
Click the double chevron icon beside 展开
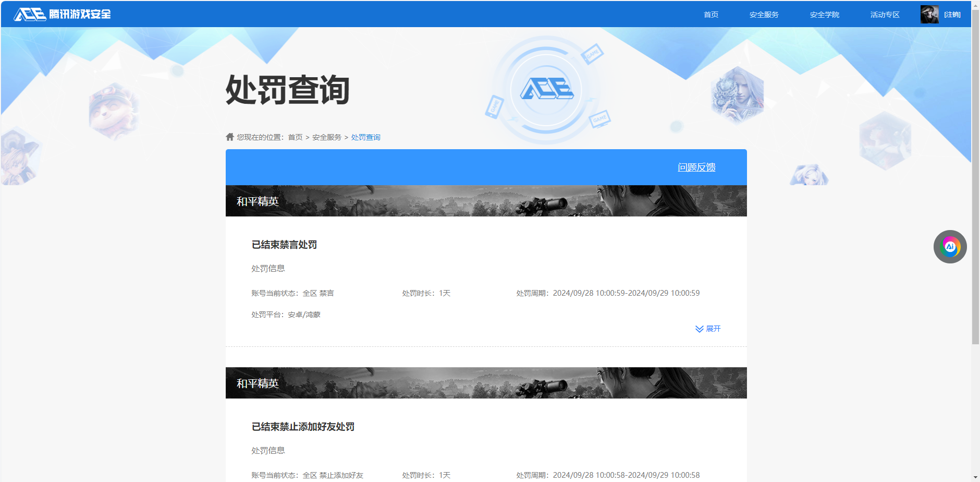[x=699, y=329]
